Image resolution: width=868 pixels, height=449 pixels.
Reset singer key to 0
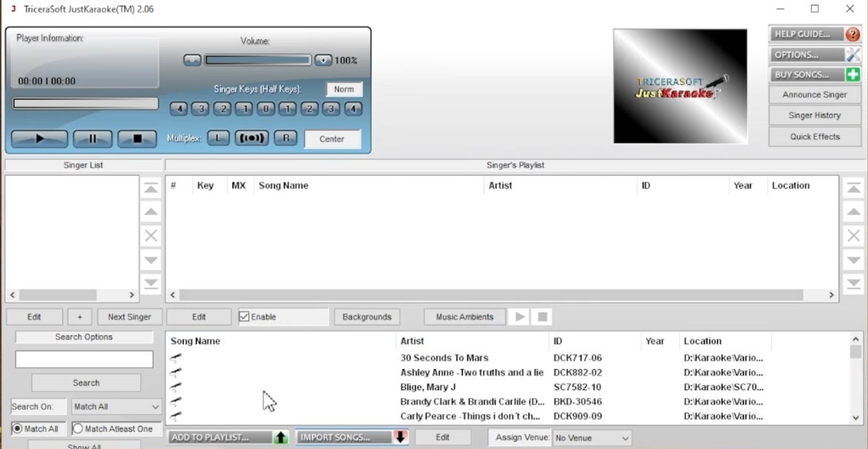(266, 108)
